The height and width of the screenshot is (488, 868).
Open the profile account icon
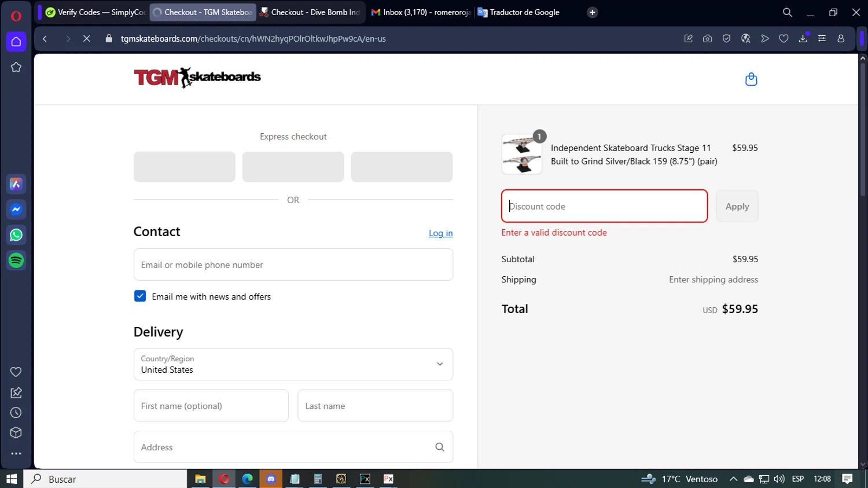[841, 39]
